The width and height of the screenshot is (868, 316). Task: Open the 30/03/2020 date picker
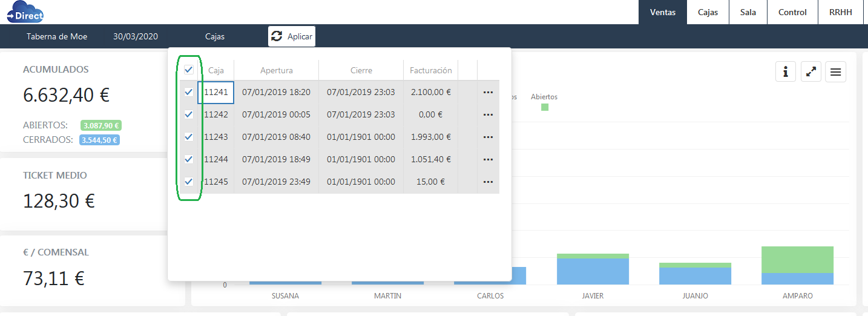[136, 36]
